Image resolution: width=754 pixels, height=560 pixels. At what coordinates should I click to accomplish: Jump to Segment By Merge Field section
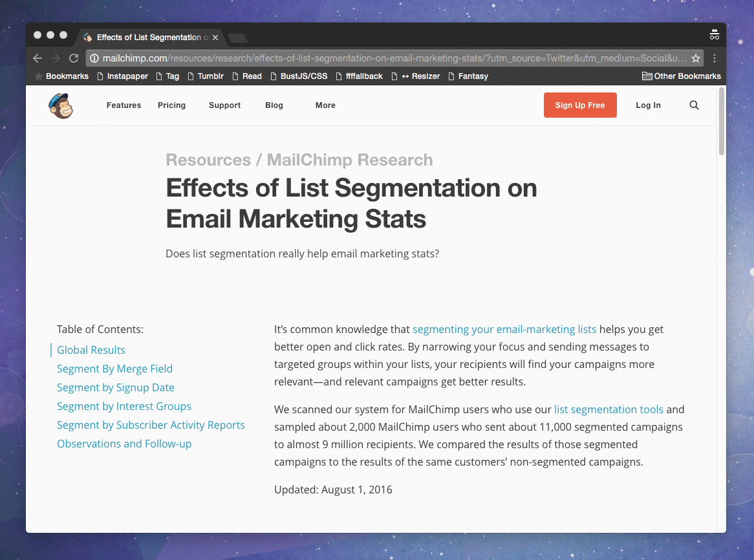click(x=114, y=369)
